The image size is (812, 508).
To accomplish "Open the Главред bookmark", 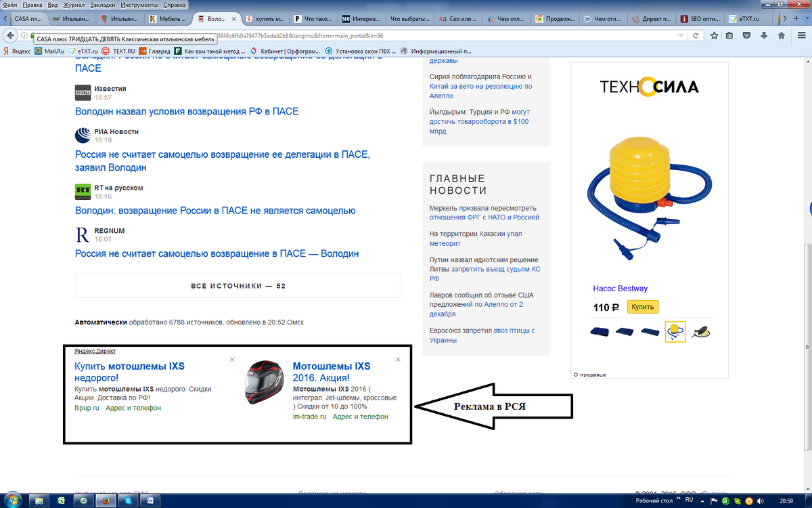I will (154, 51).
